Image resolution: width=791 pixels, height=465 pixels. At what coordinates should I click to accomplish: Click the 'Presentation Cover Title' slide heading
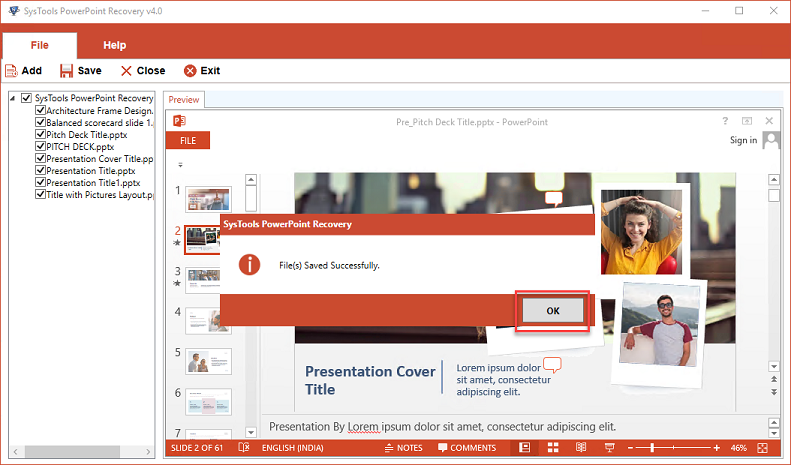370,380
